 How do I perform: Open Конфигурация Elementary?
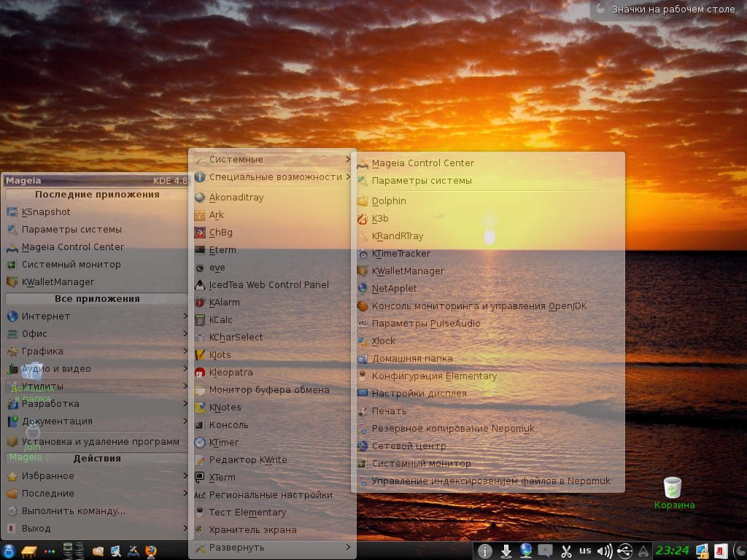[x=488, y=376]
